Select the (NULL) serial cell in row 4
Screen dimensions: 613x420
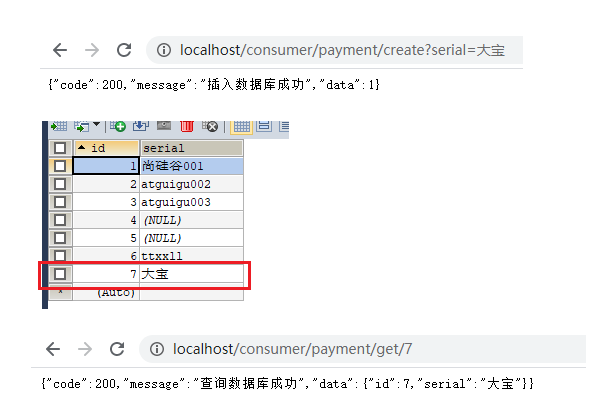click(191, 220)
